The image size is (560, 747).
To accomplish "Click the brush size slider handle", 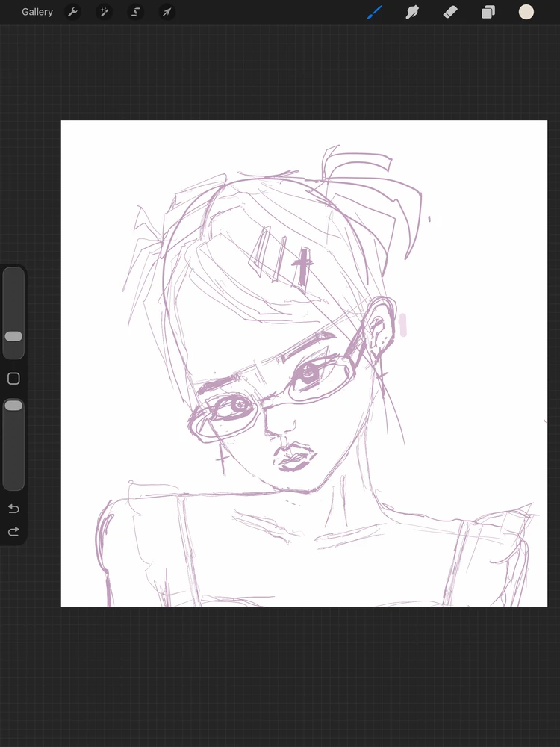I will coord(13,336).
